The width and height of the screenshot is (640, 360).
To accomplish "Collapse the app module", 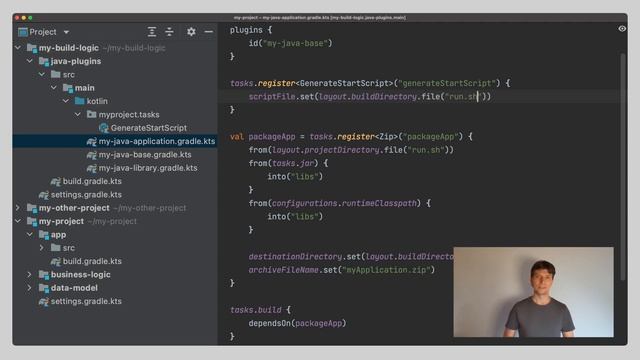I will 30,235.
